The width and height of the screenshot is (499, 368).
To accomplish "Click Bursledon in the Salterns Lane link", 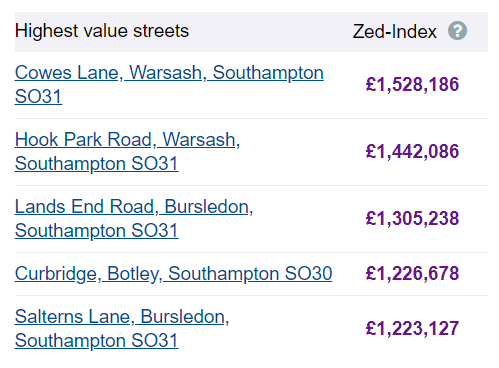I will coord(184,316).
